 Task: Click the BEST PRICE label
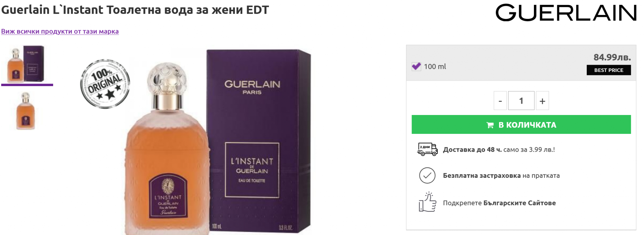(608, 70)
